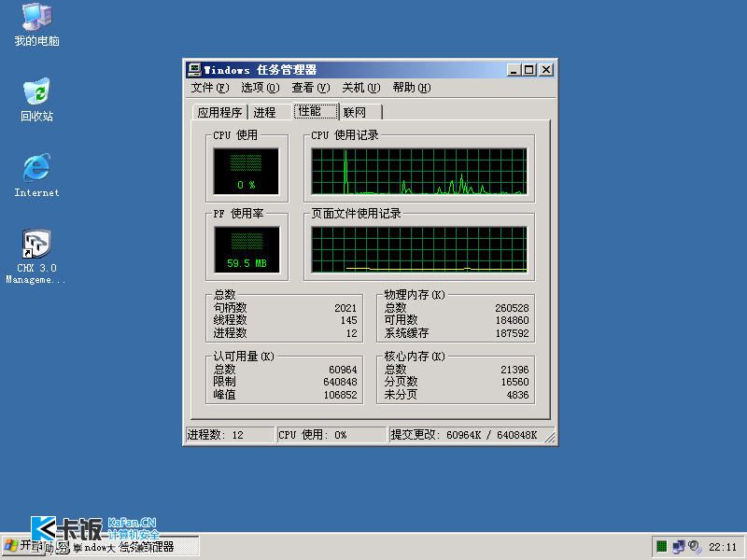
Task: Click the status bar text CPU 使用: 0%
Action: [313, 435]
